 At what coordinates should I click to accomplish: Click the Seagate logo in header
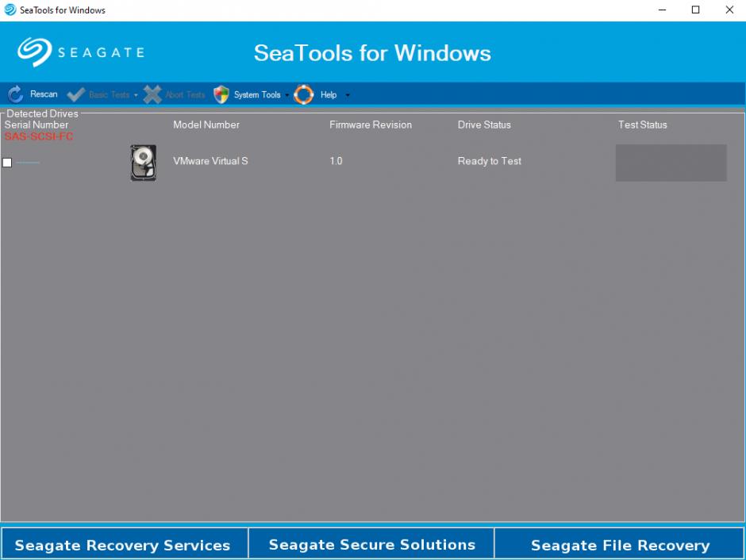[81, 52]
